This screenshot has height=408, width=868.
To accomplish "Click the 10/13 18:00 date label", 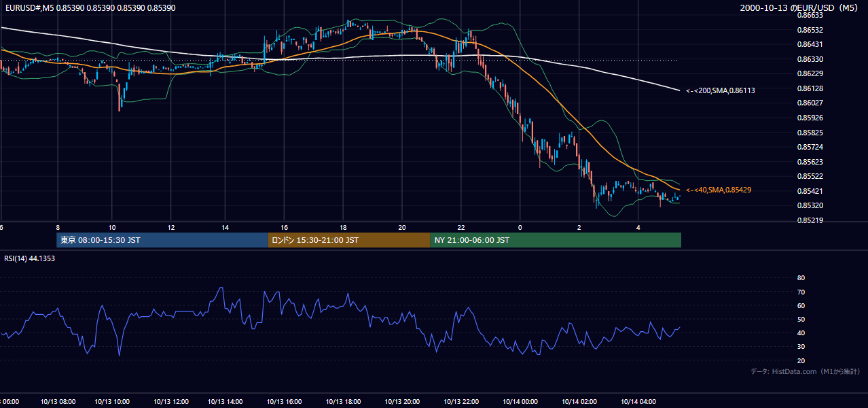I will click(343, 402).
